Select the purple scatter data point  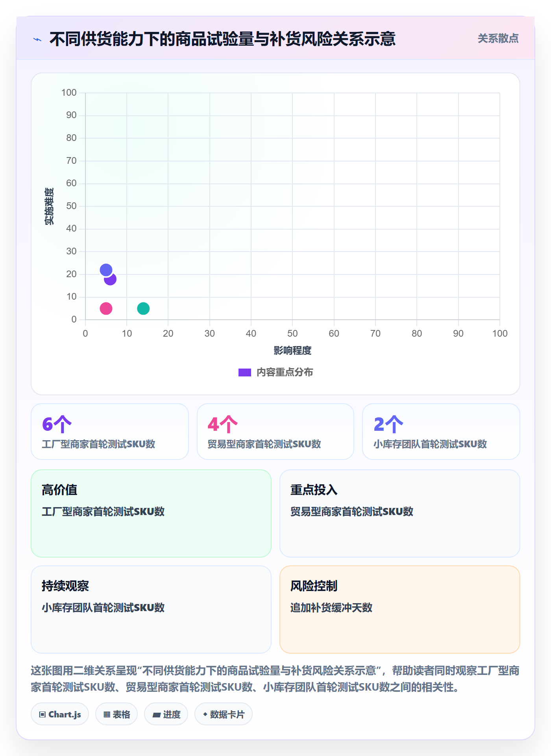(x=111, y=280)
